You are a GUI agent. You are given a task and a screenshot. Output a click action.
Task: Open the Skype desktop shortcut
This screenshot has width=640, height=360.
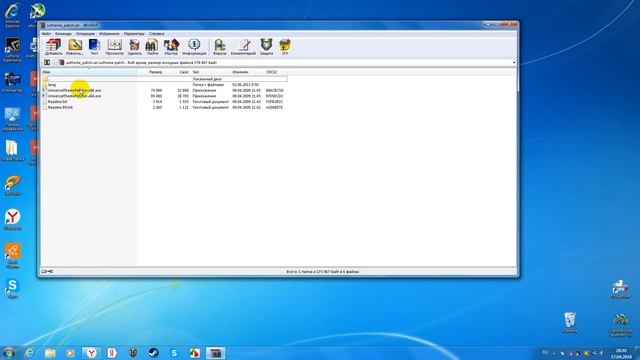pyautogui.click(x=12, y=289)
